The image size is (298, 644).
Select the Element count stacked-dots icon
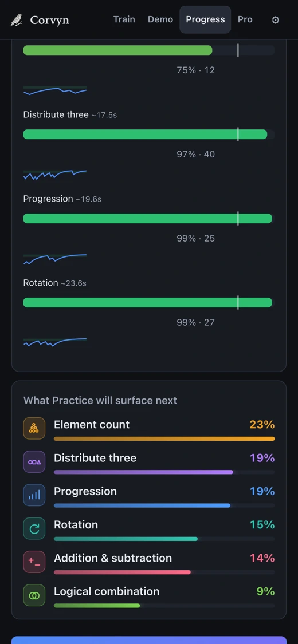(x=34, y=428)
